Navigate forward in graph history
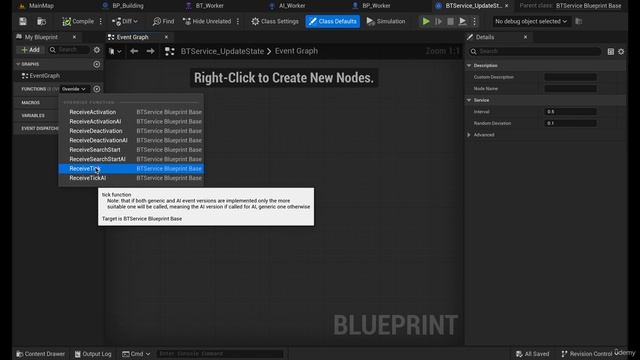The height and width of the screenshot is (360, 640). 151,51
